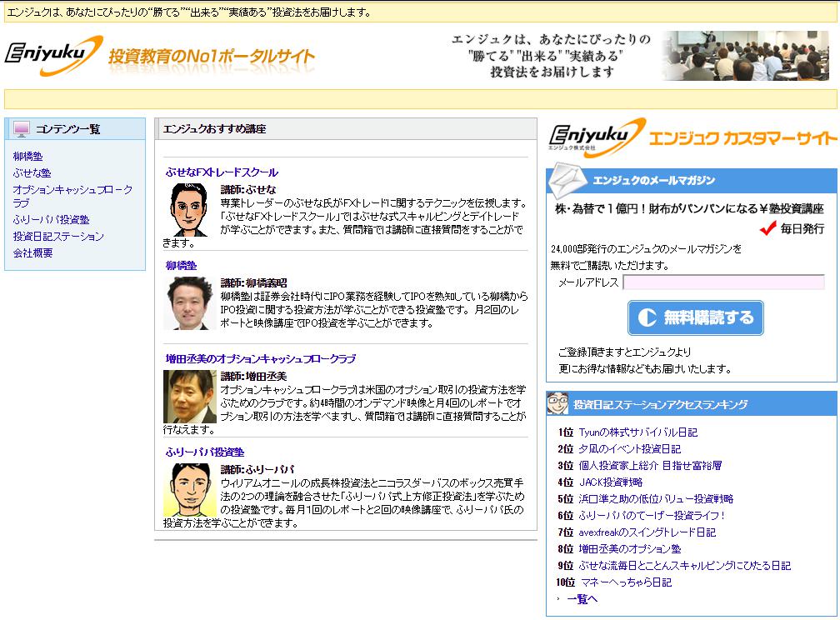Viewport: 840px width, 620px height.
Task: Open ふりーパパ投資塾 in the sidebar
Action: 52,220
